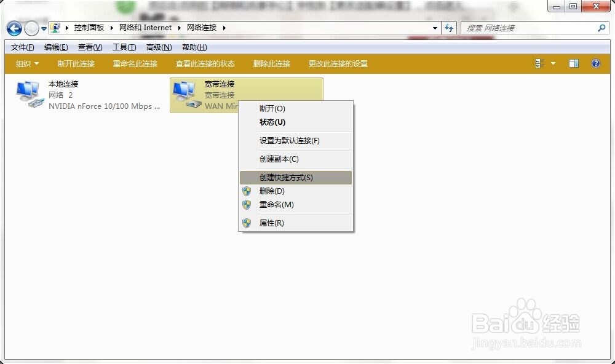Viewport: 615px width, 364px height.
Task: Click the change view icon on the toolbar
Action: tap(540, 63)
